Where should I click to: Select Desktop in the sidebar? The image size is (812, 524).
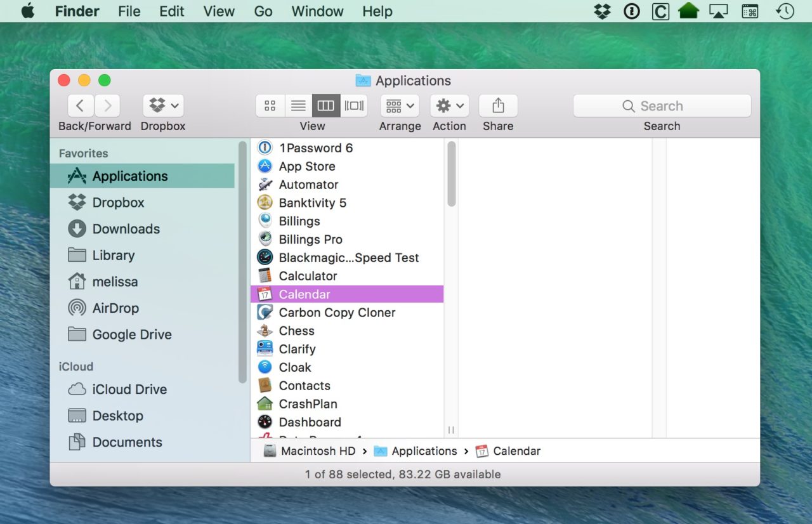click(142, 416)
